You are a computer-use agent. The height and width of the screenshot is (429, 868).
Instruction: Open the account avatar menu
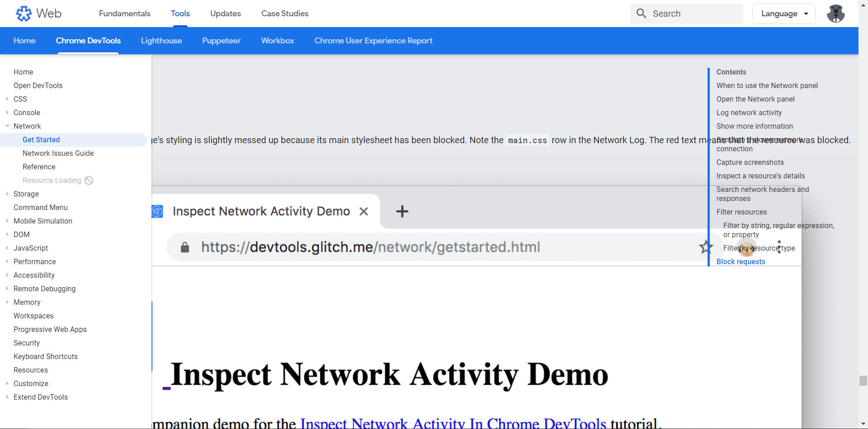836,14
